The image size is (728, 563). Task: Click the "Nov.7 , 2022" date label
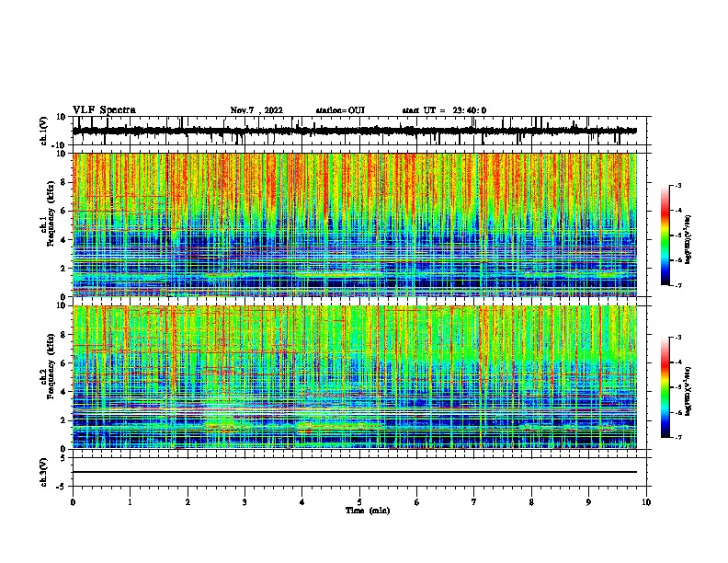(x=256, y=110)
